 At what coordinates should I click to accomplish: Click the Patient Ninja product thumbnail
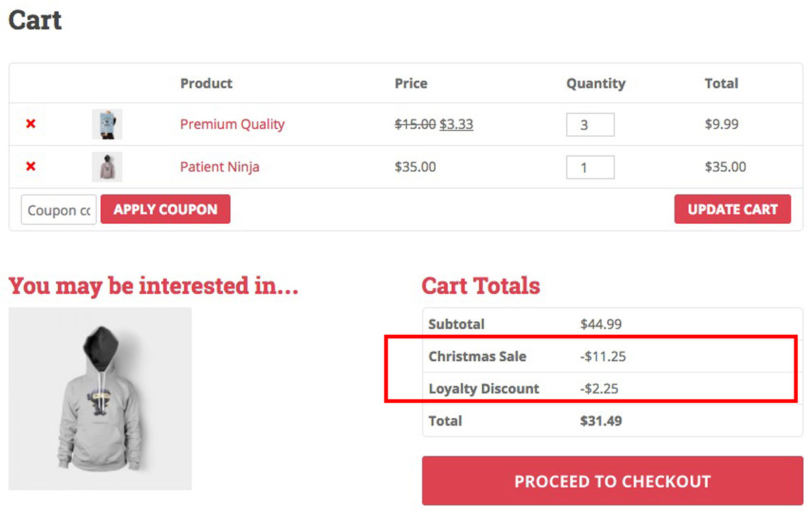tap(107, 166)
